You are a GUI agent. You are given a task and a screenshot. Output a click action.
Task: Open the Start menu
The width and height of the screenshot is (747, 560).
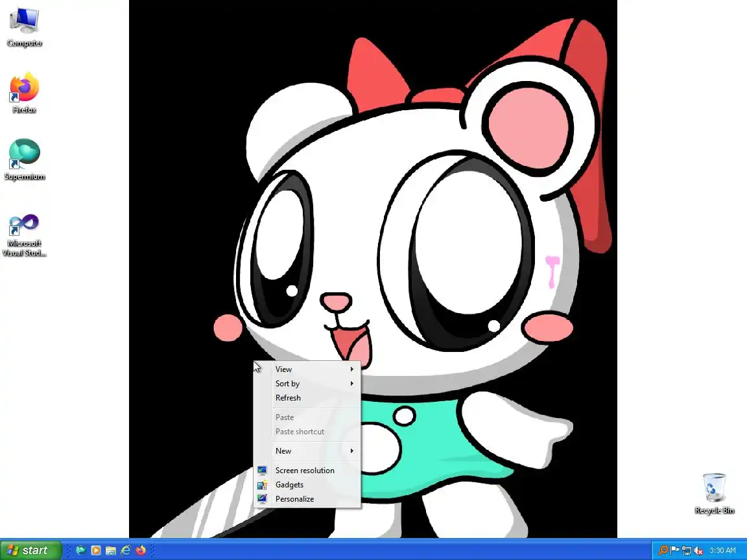pyautogui.click(x=31, y=550)
